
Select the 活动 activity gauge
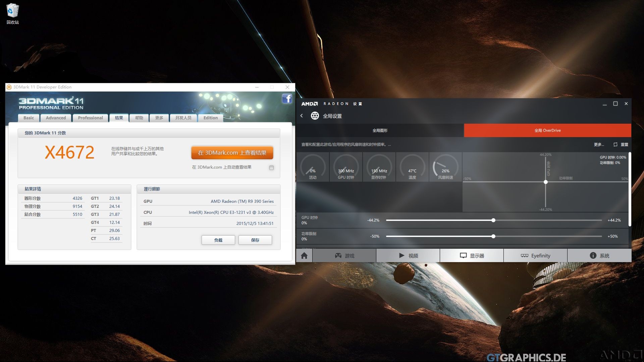coord(313,167)
